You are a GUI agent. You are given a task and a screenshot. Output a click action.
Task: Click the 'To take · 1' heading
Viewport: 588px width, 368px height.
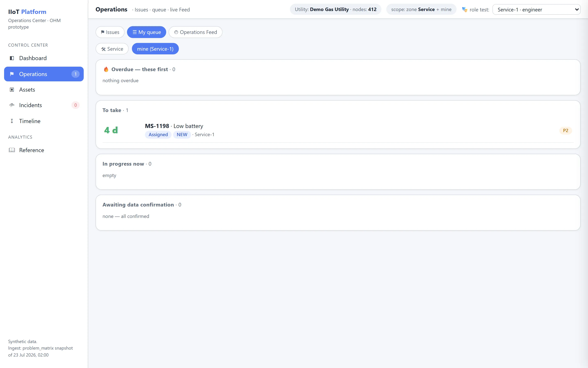click(115, 110)
